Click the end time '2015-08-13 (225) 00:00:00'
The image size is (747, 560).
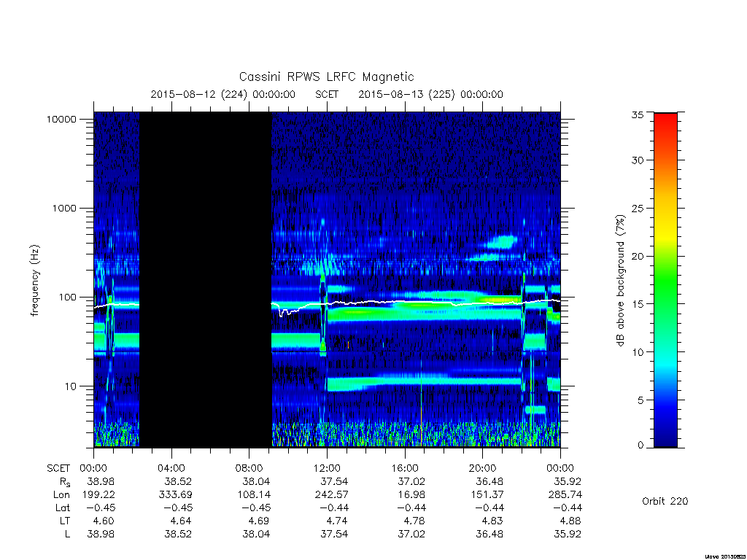coord(430,94)
